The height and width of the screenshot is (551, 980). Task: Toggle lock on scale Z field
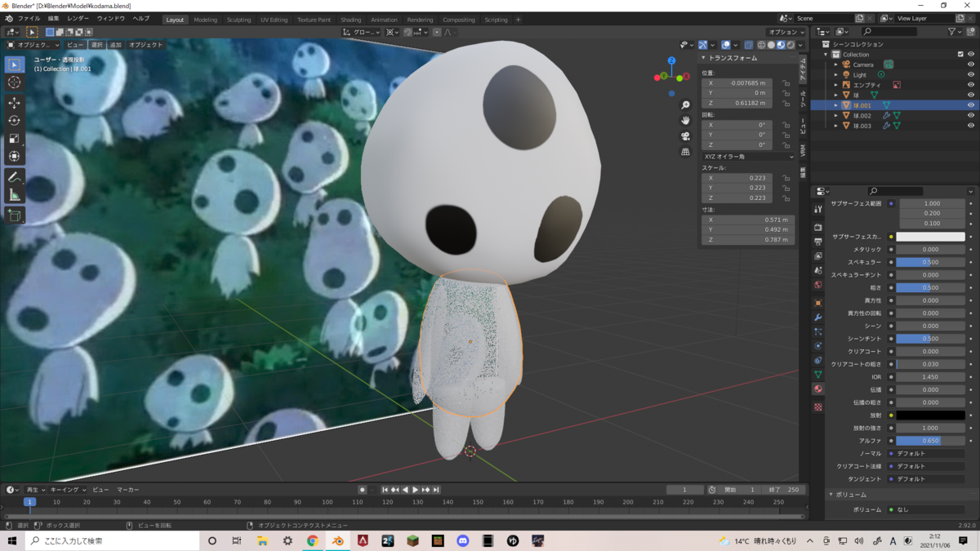(x=786, y=198)
